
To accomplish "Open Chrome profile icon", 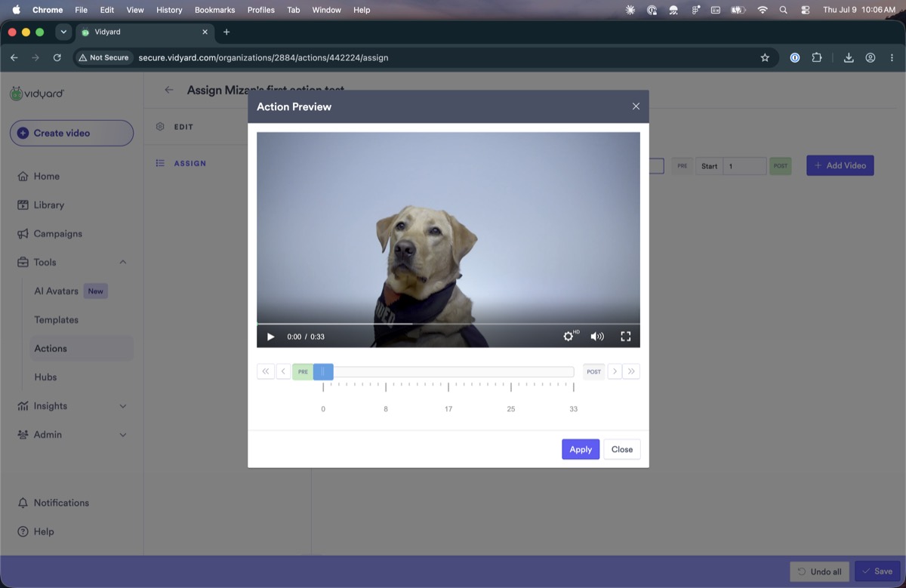I will 871,57.
